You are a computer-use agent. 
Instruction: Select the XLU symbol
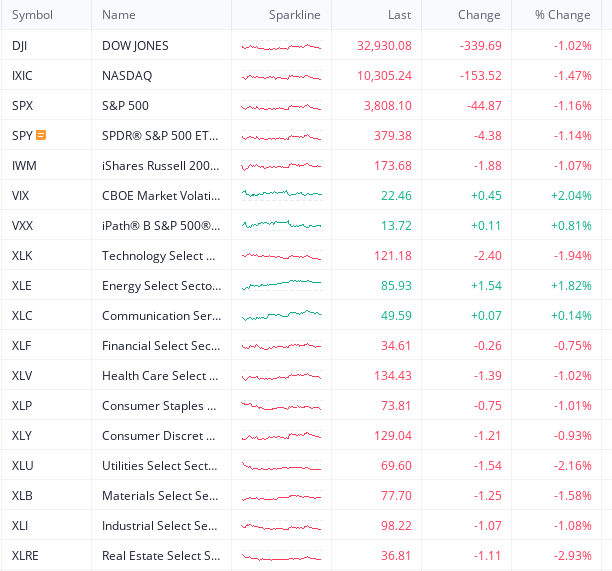coord(23,466)
